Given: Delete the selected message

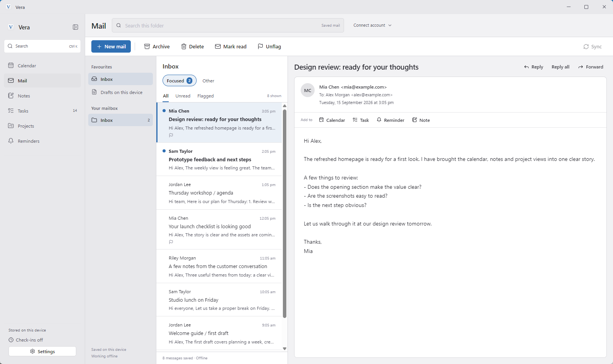Looking at the screenshot, I should [192, 46].
